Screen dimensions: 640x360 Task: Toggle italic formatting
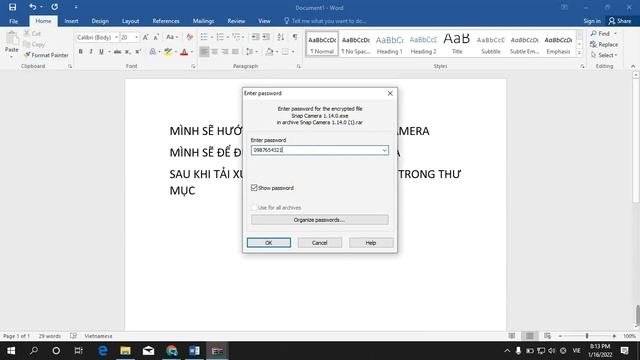point(91,51)
